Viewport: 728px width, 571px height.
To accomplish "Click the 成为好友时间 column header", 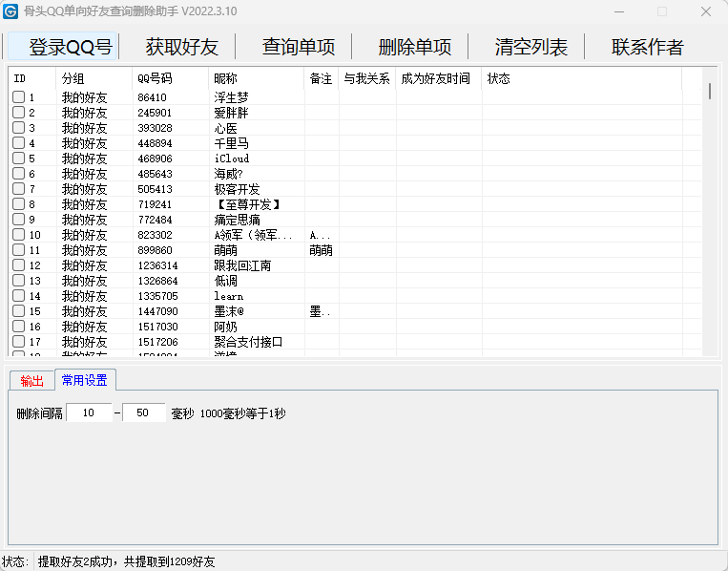I will pyautogui.click(x=439, y=78).
